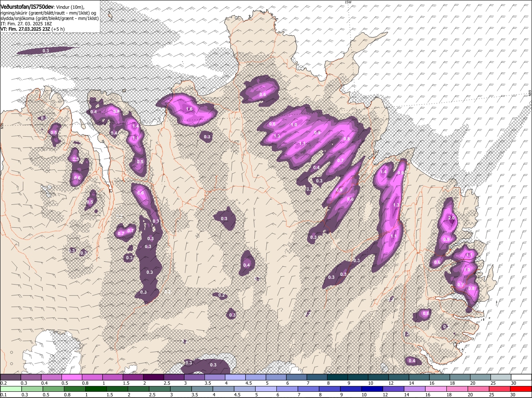Select the pale green swatch labeled 0.1 in the bottom legend row
This screenshot has height=398, width=532.
pos(10,389)
